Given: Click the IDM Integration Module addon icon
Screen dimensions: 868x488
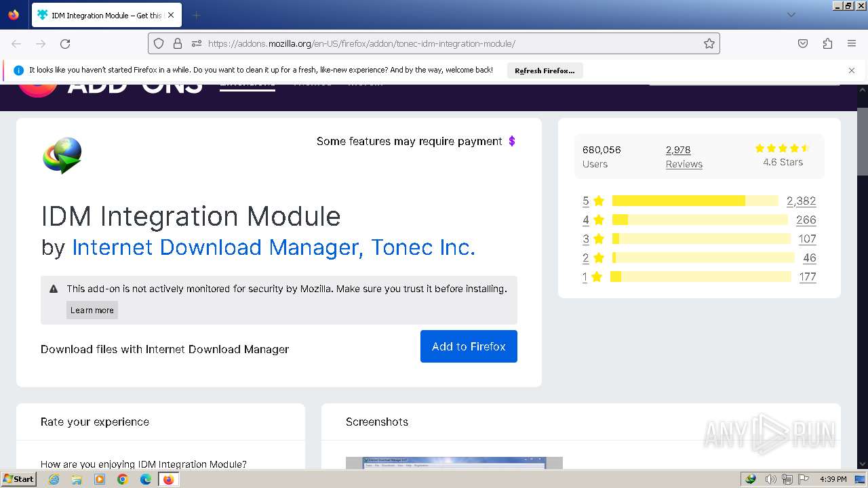Looking at the screenshot, I should coord(62,155).
